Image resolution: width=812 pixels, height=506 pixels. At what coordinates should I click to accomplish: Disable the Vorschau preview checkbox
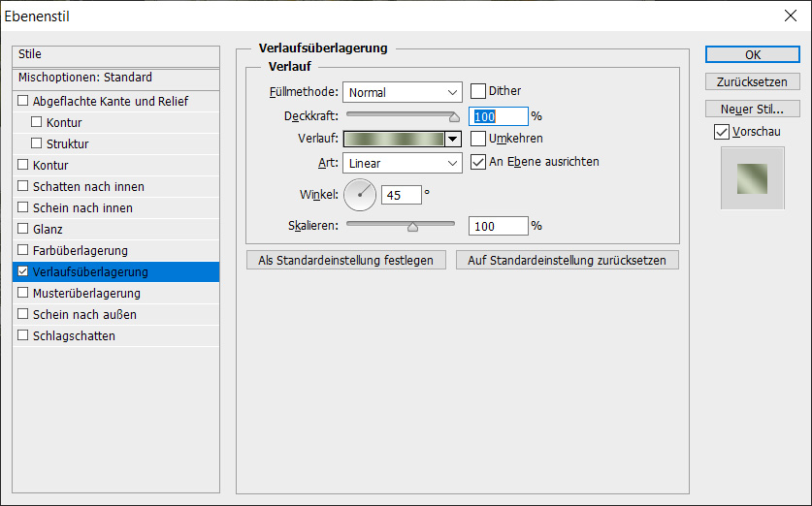pyautogui.click(x=722, y=132)
